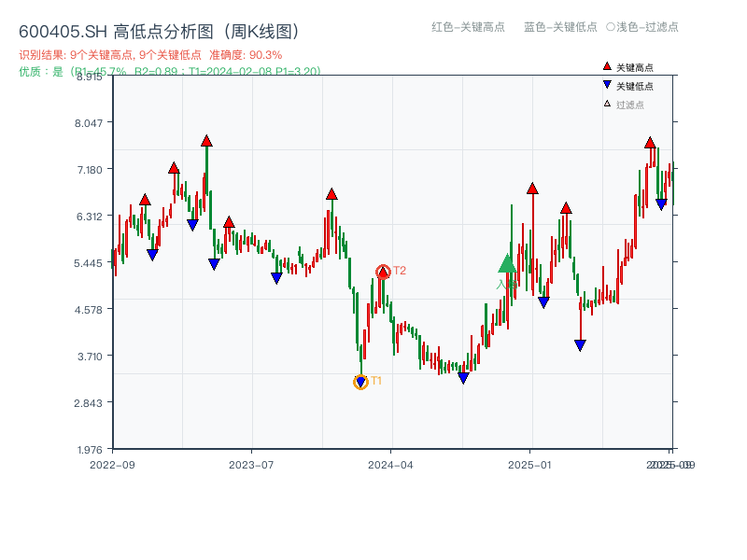
Task: Click the blue triangle at the deep 2025-01 low
Action: pyautogui.click(x=579, y=344)
